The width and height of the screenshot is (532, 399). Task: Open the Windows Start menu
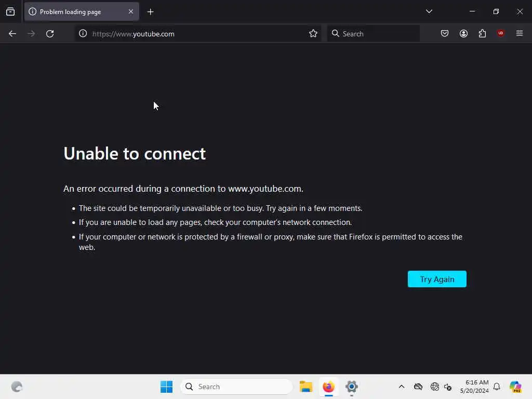[x=166, y=387]
